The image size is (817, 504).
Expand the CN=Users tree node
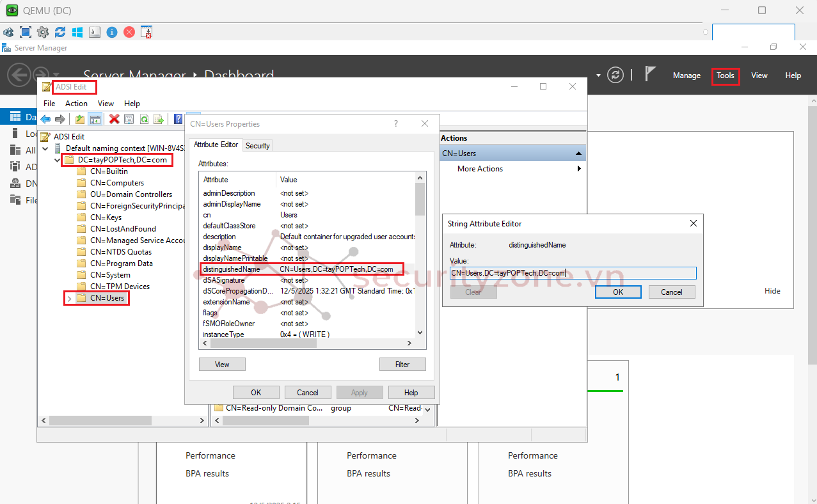pos(69,298)
